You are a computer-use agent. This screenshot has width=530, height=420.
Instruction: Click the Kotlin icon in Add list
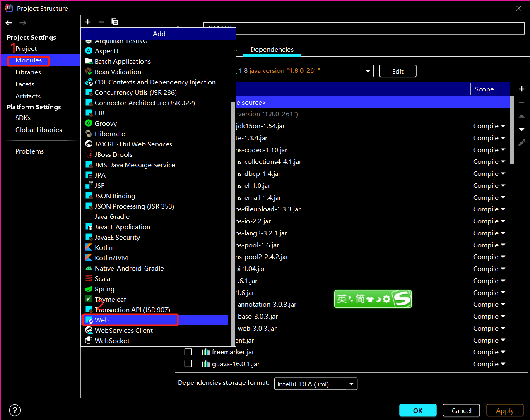point(88,247)
